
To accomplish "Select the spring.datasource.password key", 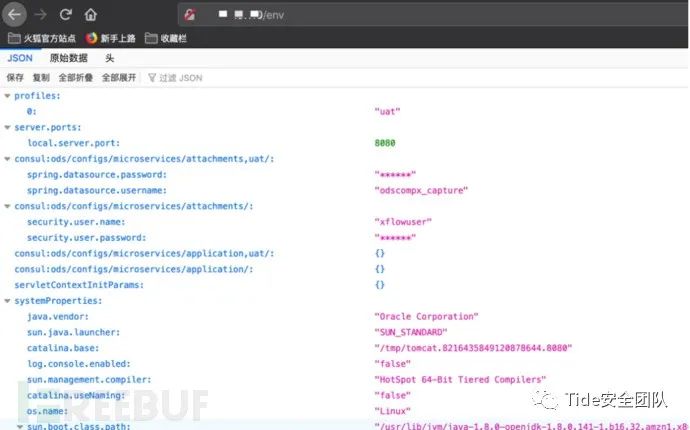I will tap(97, 175).
